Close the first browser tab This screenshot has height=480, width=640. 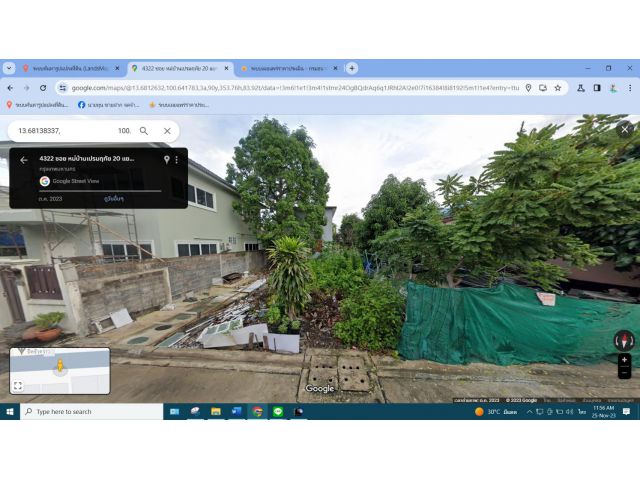118,69
